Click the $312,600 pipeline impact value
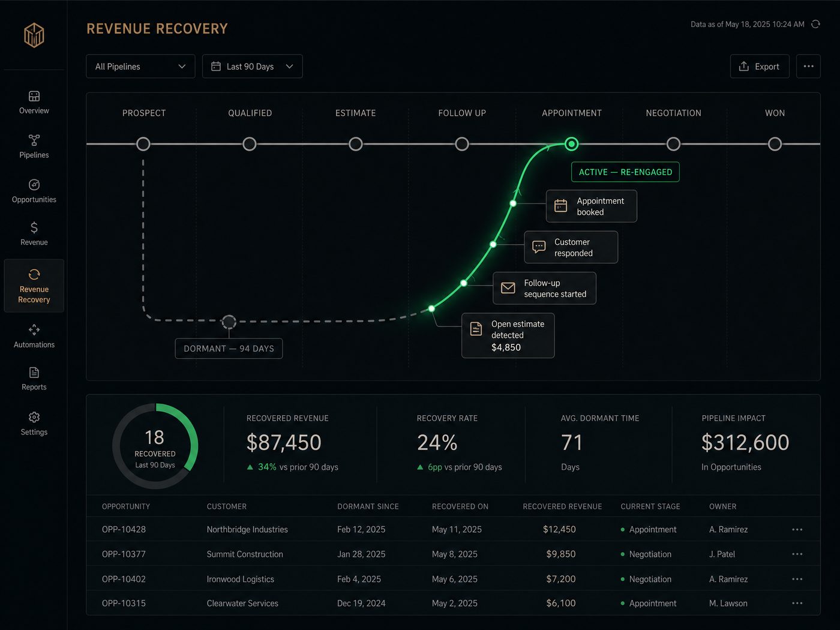840x630 pixels. point(745,443)
